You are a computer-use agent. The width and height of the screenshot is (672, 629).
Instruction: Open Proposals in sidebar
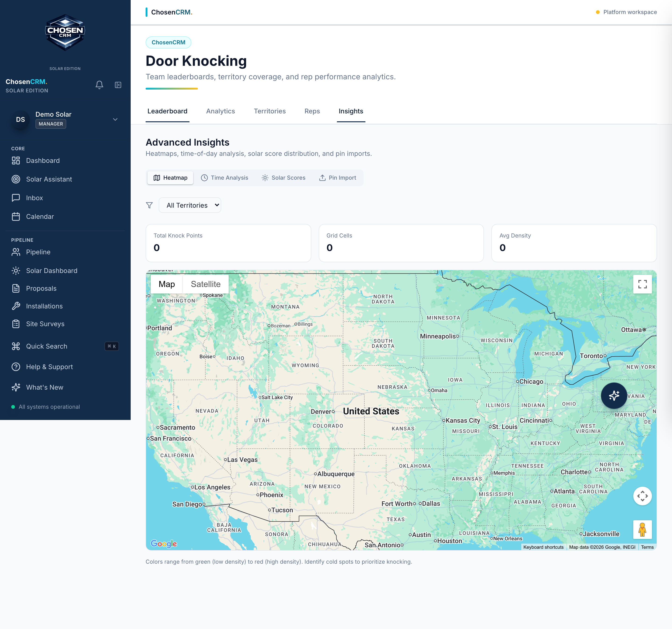[65, 288]
